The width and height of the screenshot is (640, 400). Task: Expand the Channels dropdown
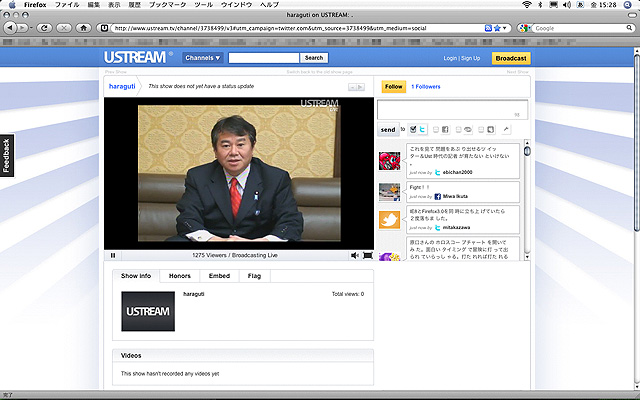tap(202, 58)
